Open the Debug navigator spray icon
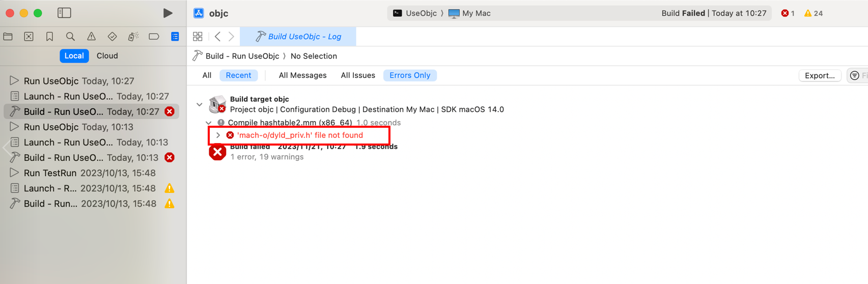Image resolution: width=868 pixels, height=284 pixels. (133, 36)
